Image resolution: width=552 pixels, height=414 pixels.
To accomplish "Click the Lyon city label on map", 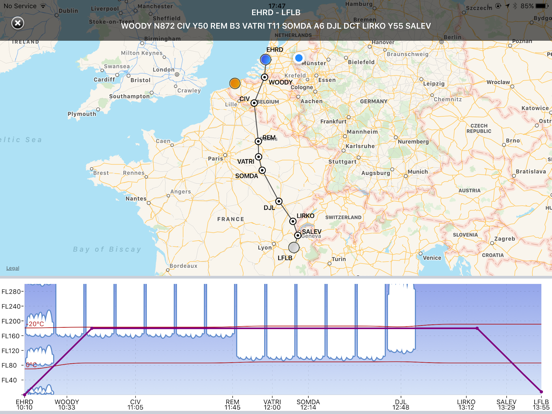I will point(264,247).
